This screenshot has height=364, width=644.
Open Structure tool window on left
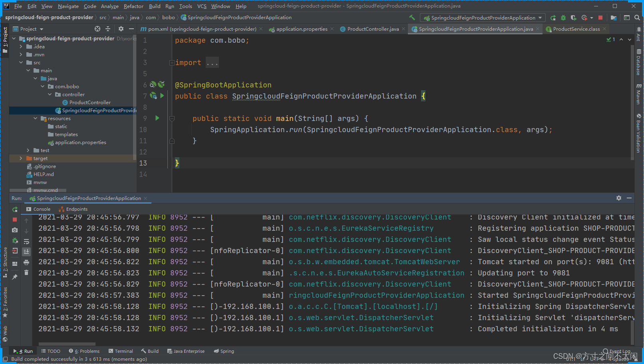(5, 262)
